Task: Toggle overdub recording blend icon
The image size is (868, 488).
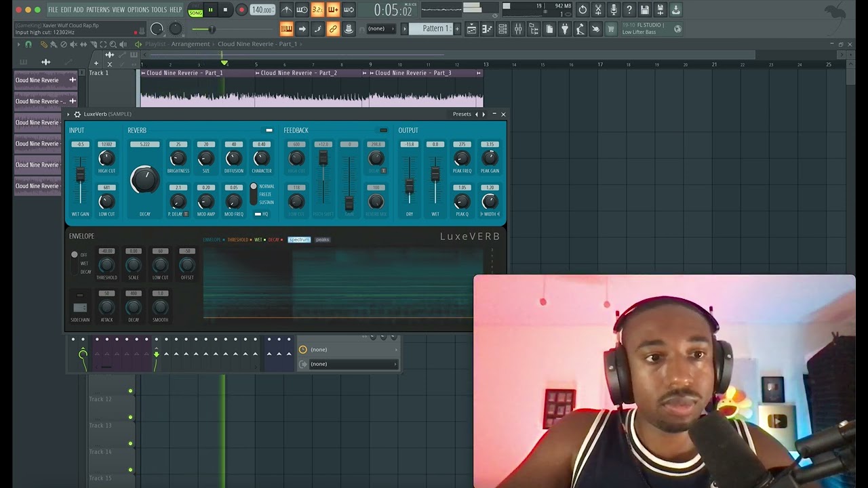Action: pyautogui.click(x=333, y=9)
